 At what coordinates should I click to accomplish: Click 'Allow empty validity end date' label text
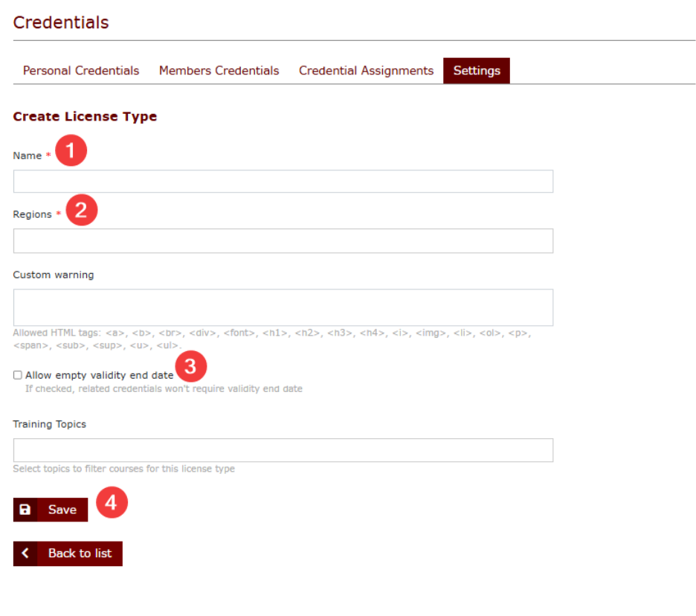point(100,375)
